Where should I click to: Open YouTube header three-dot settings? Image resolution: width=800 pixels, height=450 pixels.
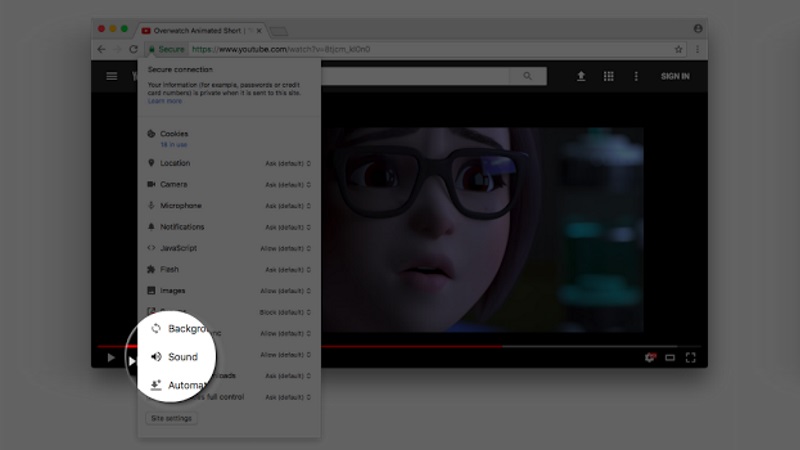click(636, 76)
